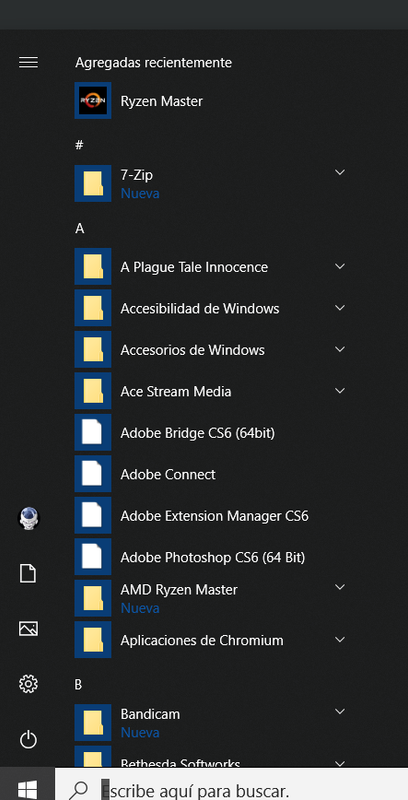Open Settings gear icon
408x800 pixels.
click(x=28, y=684)
